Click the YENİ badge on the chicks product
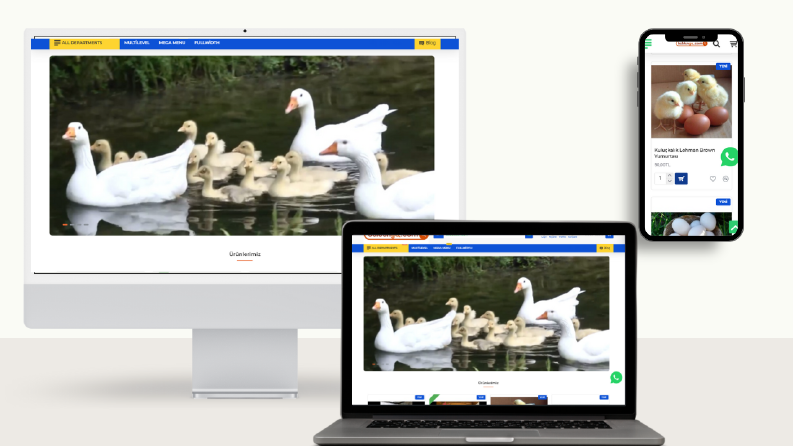This screenshot has height=446, width=793. [723, 66]
